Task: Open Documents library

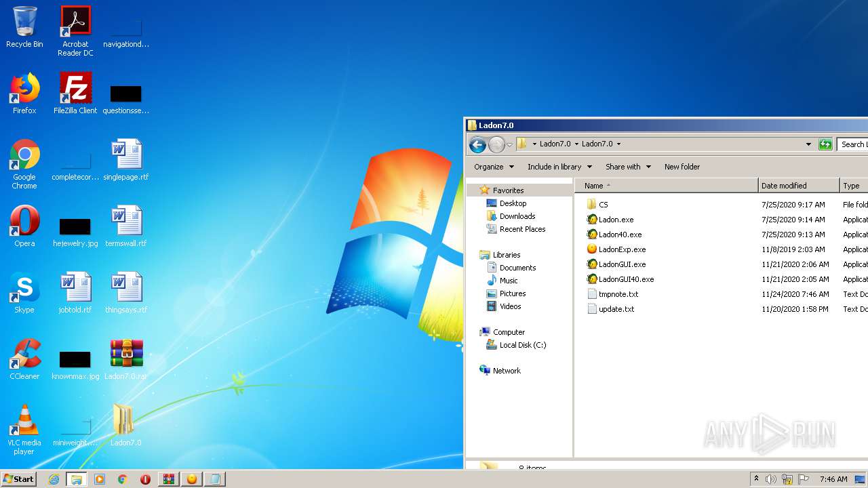Action: [517, 268]
